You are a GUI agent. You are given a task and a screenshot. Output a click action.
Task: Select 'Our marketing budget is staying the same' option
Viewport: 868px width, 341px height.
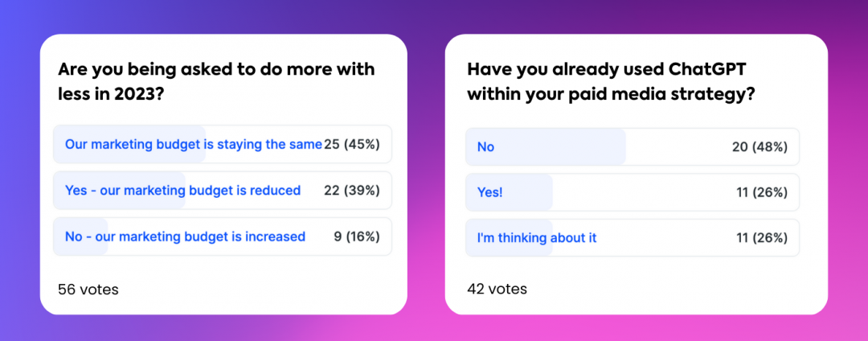(223, 144)
